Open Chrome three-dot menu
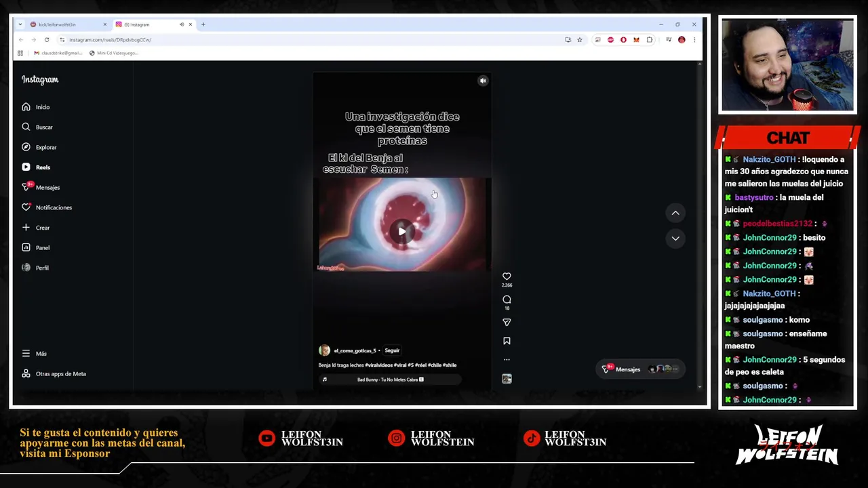This screenshot has width=868, height=488. [x=694, y=40]
